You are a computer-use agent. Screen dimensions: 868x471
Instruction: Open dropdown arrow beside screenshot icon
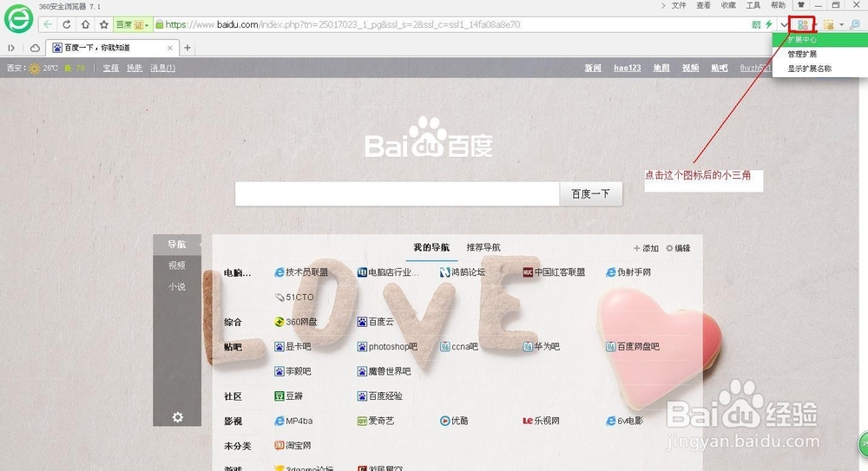click(841, 25)
